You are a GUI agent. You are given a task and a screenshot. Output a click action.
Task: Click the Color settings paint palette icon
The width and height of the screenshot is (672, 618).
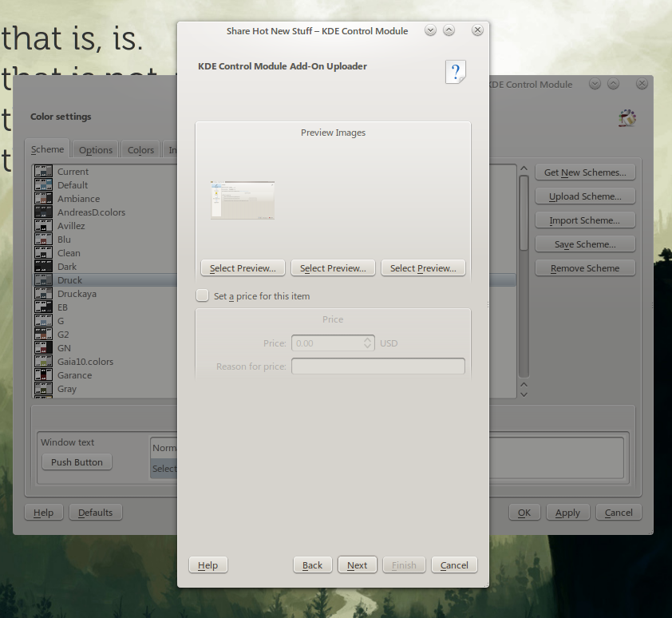point(627,118)
